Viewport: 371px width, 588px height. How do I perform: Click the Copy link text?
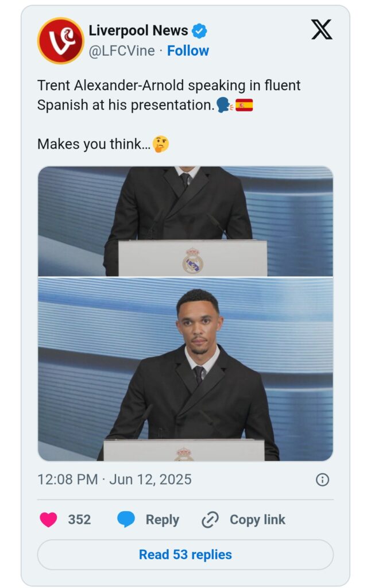[258, 520]
